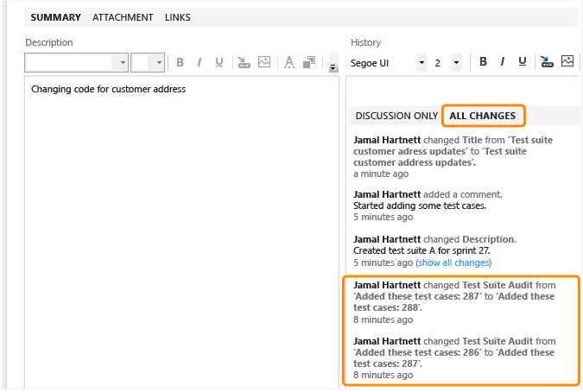Insert hyperlink in History toolbar
The height and width of the screenshot is (392, 583).
(x=547, y=61)
